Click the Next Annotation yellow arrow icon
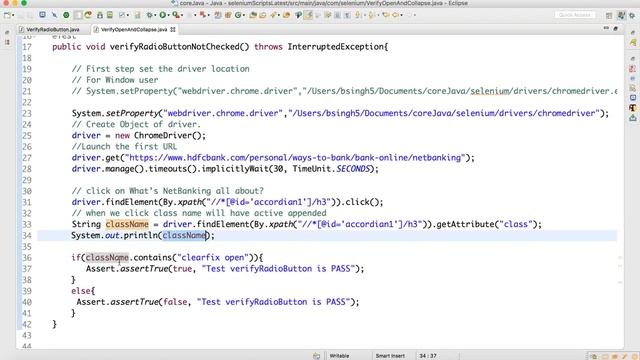 pyautogui.click(x=357, y=15)
